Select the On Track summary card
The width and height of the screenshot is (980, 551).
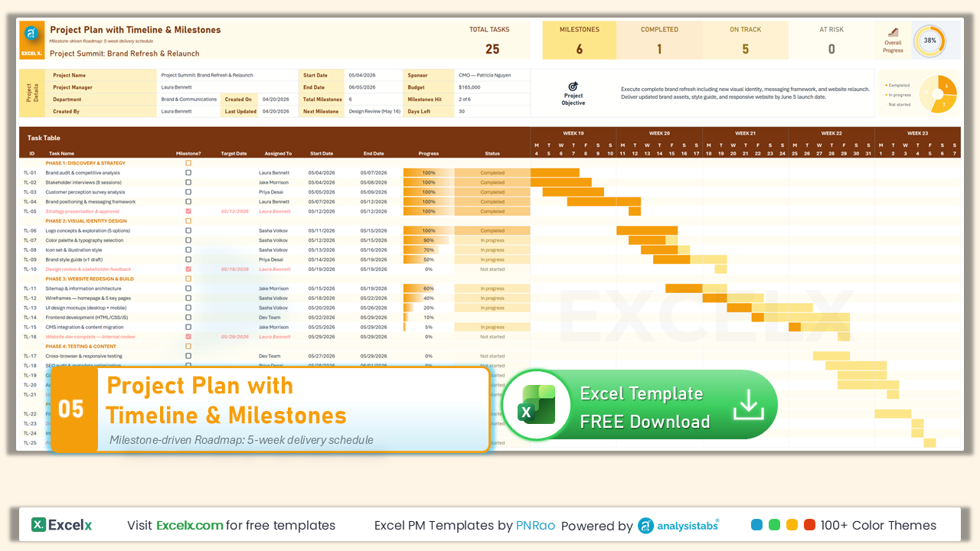point(746,41)
